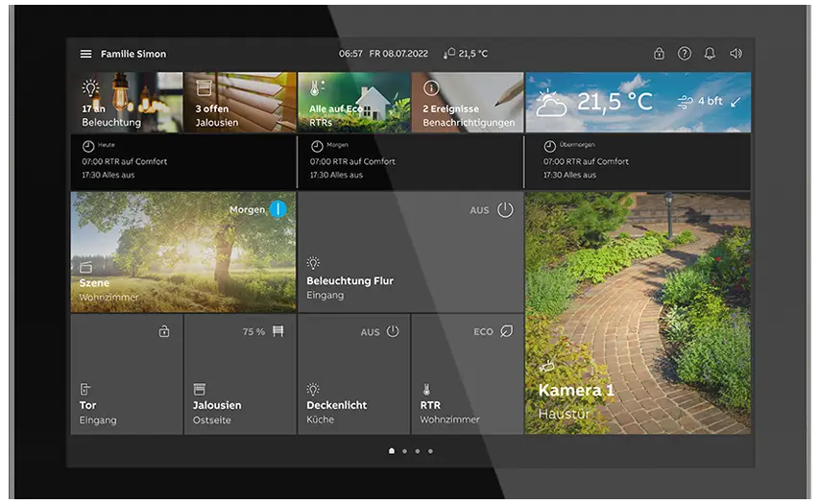Open the notifications bell icon
Image resolution: width=820 pixels, height=504 pixels.
tap(711, 54)
